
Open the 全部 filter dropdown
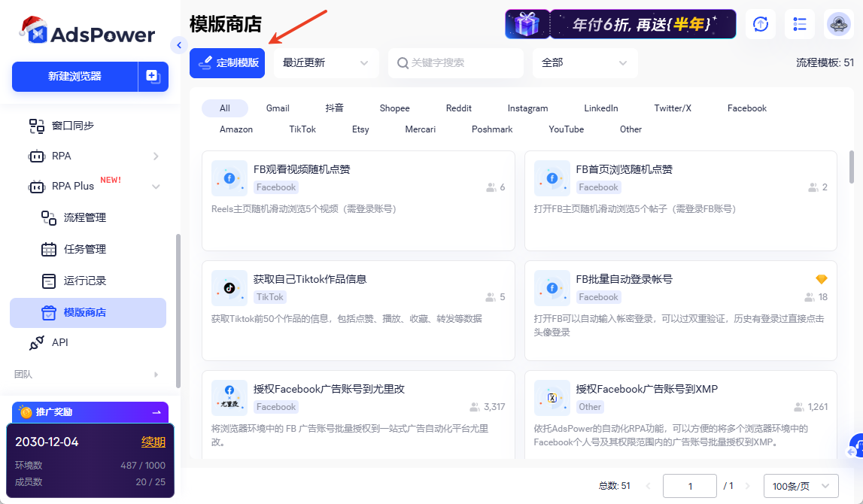pos(585,63)
